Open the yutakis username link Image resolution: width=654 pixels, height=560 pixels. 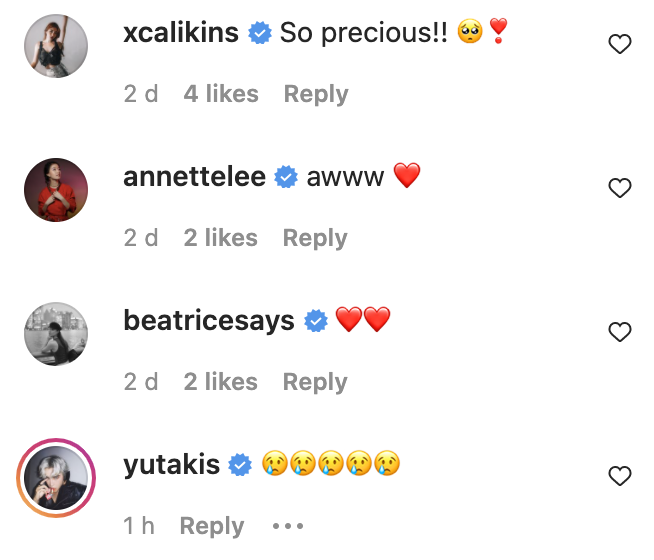pos(171,465)
